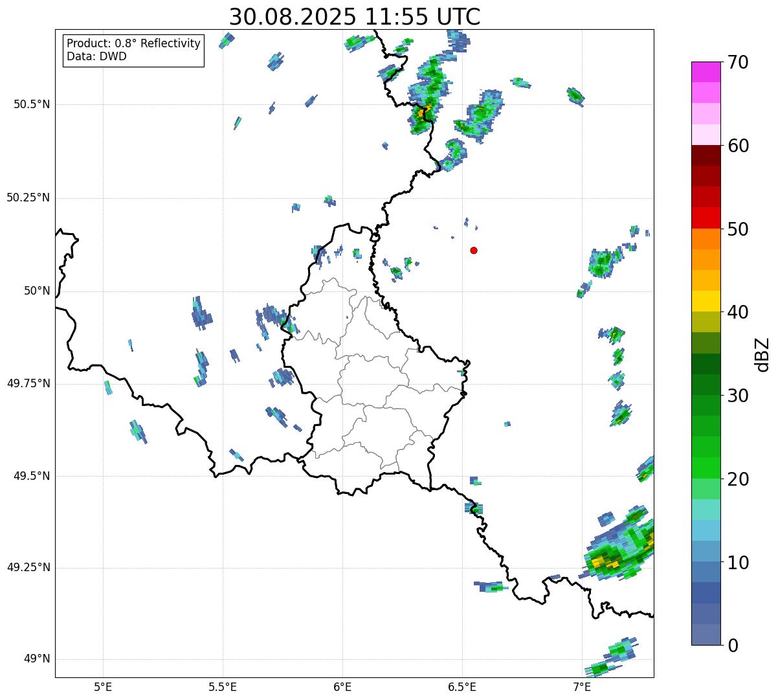Click the "dBZ" colorbar axis label
Screen dimensions: 778x700
pos(763,354)
